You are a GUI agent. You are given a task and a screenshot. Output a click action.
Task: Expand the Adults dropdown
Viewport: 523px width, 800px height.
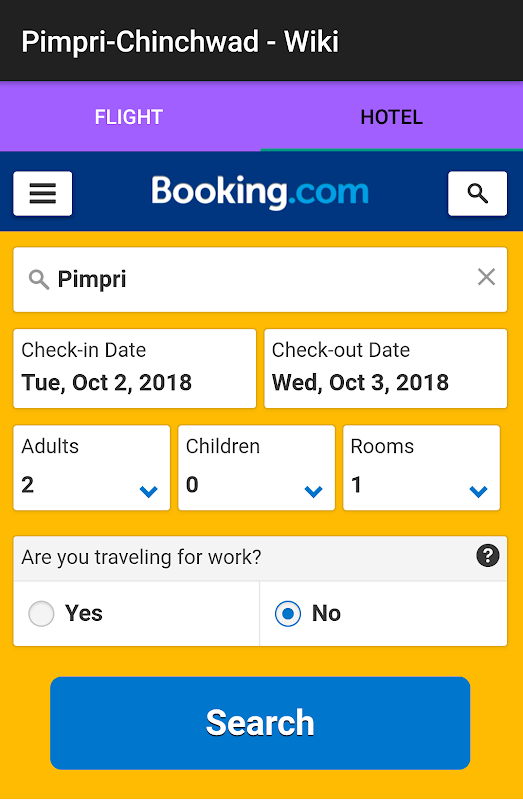coord(92,468)
